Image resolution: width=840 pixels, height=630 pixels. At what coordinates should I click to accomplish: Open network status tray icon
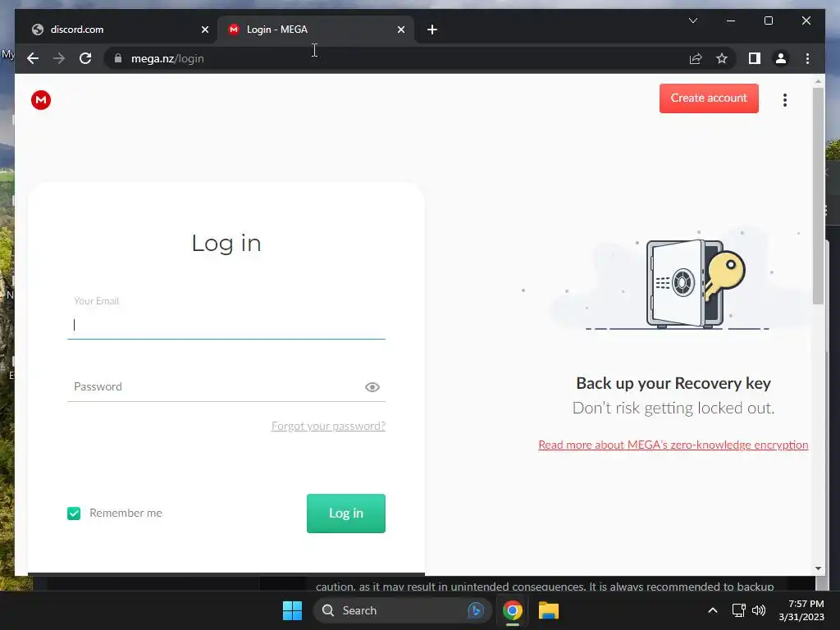point(739,610)
